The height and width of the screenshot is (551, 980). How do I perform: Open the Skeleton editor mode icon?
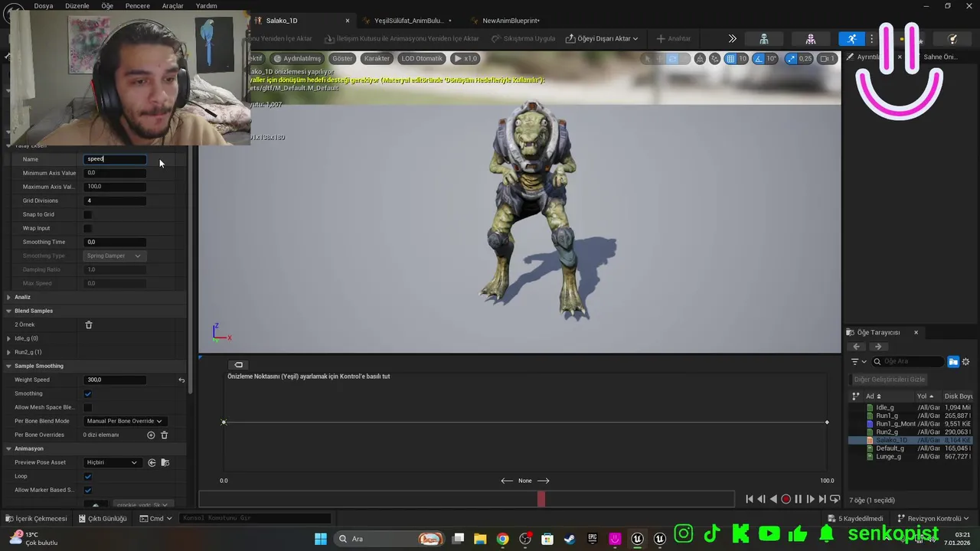tap(764, 38)
